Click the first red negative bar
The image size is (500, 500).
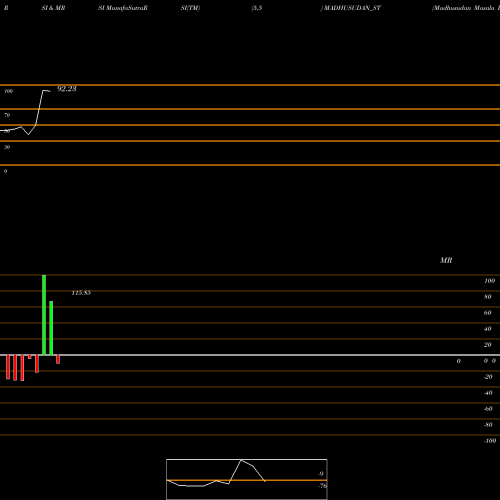coord(8,367)
